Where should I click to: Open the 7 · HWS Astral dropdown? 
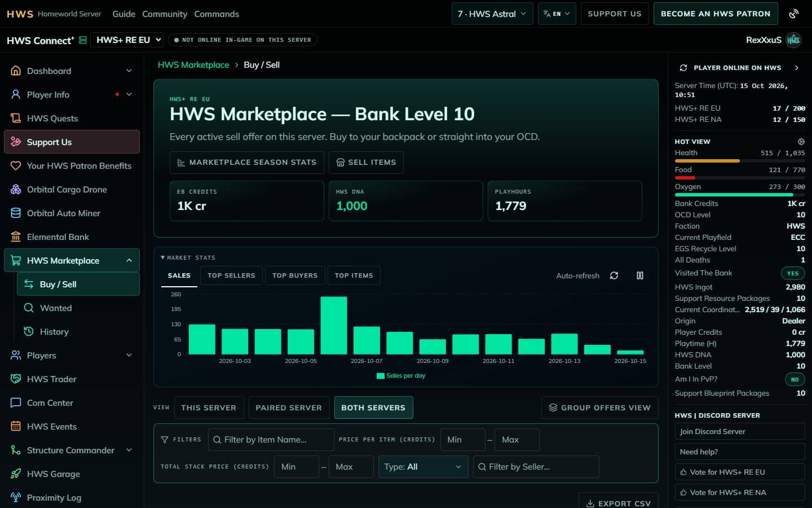pyautogui.click(x=492, y=14)
